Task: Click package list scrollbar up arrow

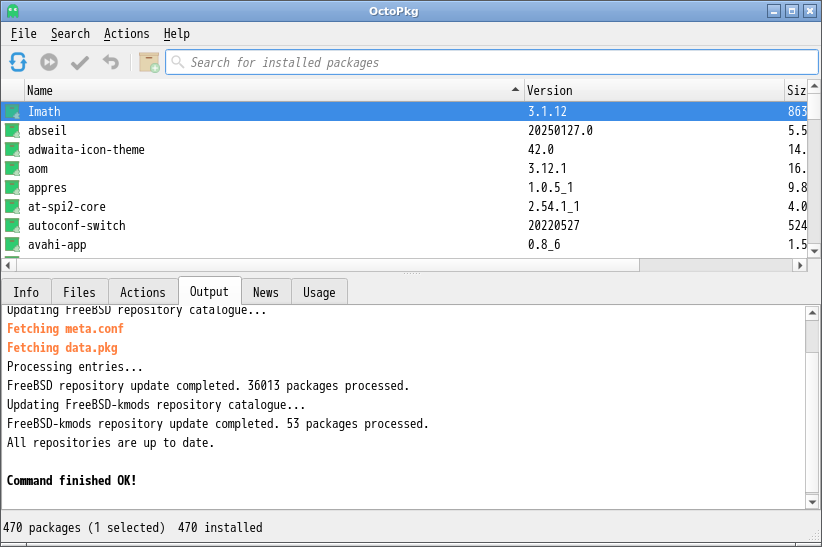Action: pos(814,86)
